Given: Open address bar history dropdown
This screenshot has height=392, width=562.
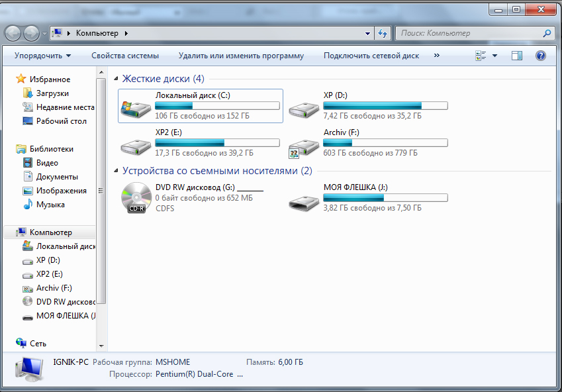Looking at the screenshot, I should (x=367, y=33).
